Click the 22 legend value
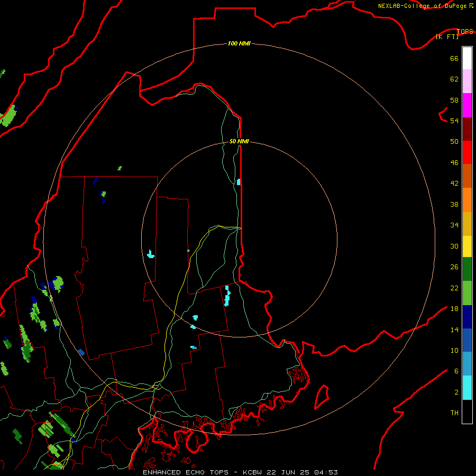The width and height of the screenshot is (476, 476). [454, 288]
